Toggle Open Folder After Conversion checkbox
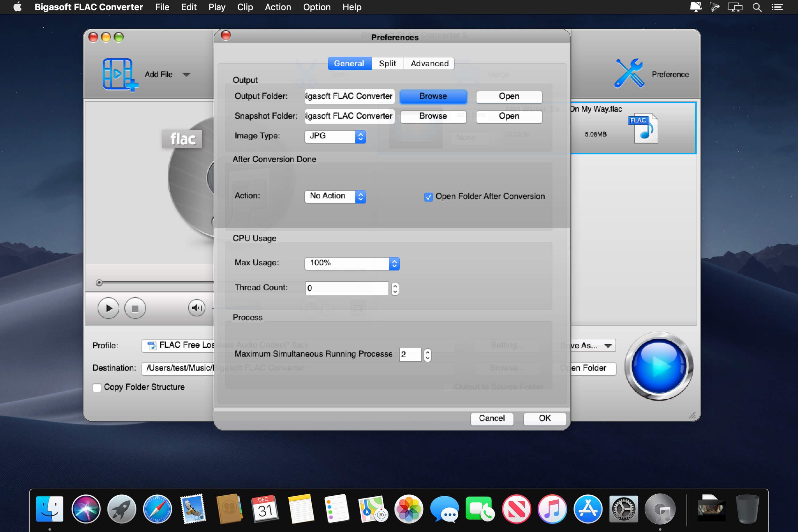Image resolution: width=798 pixels, height=532 pixels. [429, 197]
